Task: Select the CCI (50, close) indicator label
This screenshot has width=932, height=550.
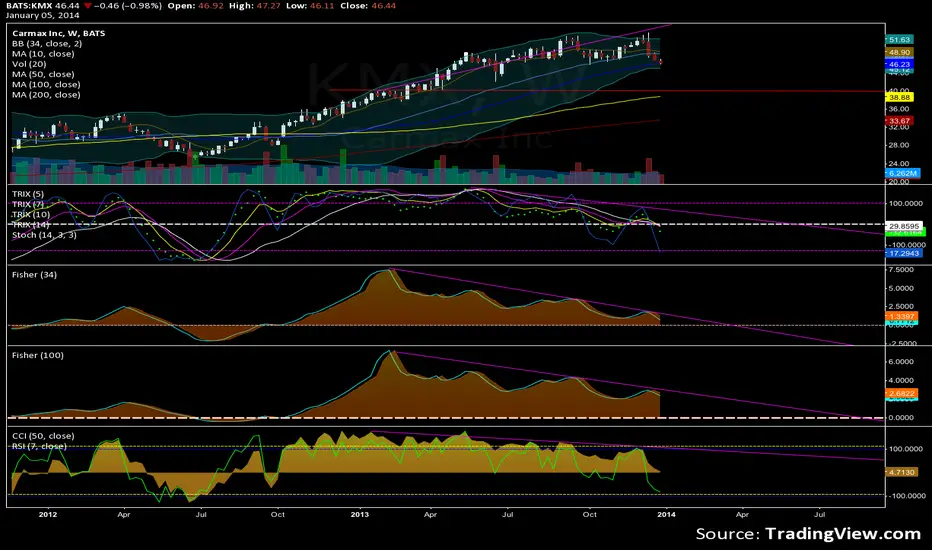Action: click(43, 436)
